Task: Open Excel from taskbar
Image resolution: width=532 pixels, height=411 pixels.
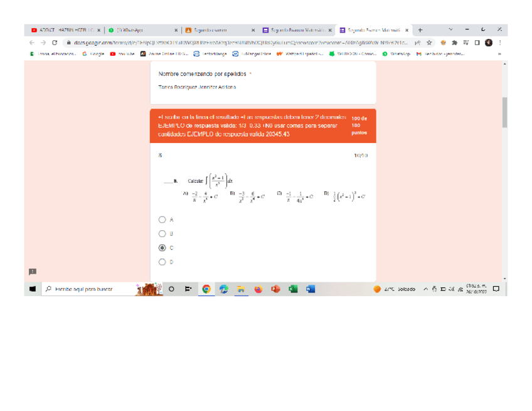Action: click(293, 289)
